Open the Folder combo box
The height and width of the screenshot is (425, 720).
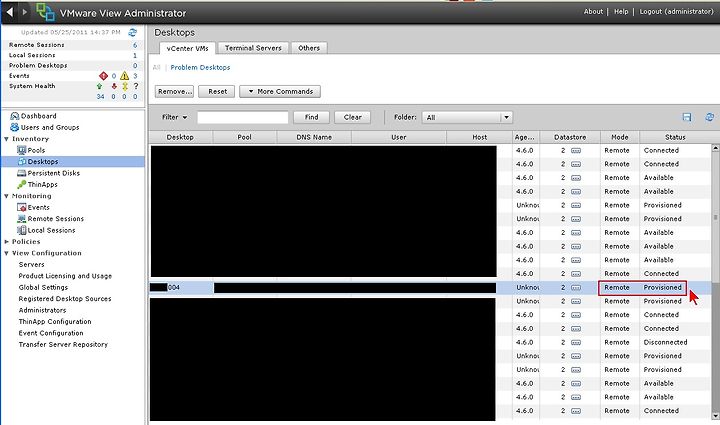tap(467, 117)
